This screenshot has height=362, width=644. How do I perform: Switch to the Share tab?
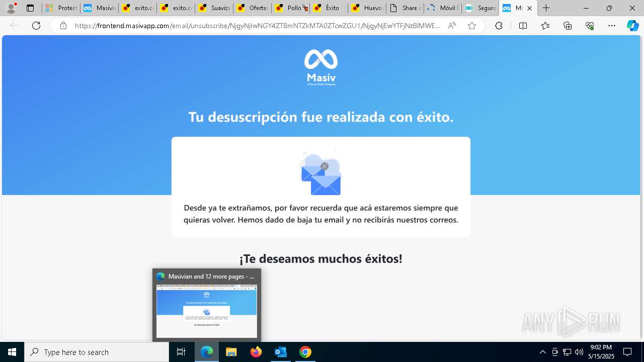pyautogui.click(x=405, y=8)
